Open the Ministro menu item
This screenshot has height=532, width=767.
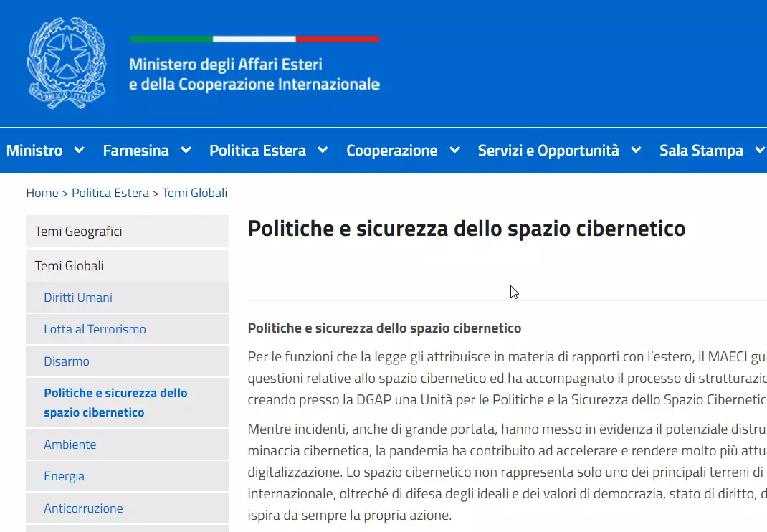34,151
